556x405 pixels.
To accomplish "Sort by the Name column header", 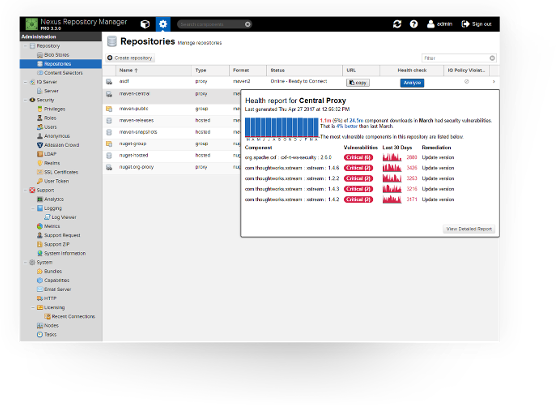I will click(128, 70).
